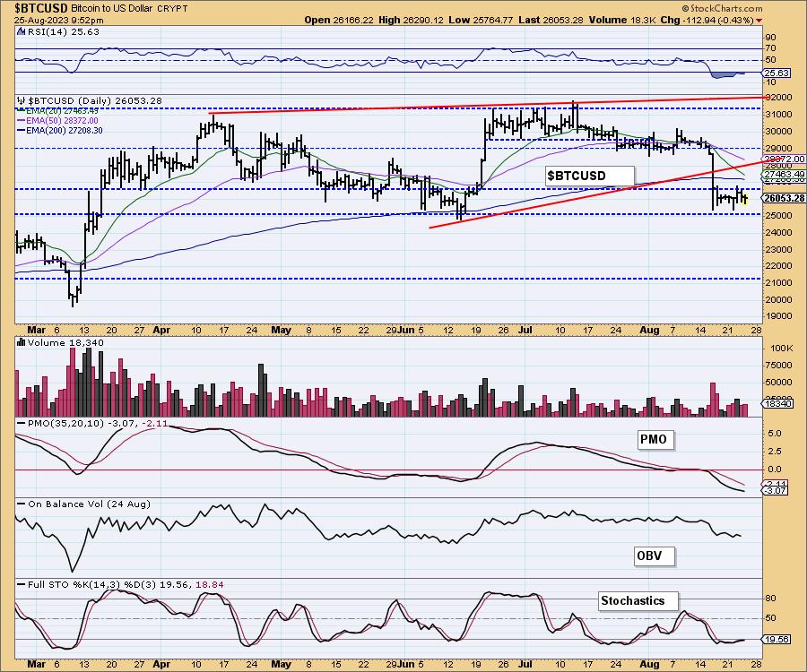Click the 100K volume axis label
807x672 pixels.
(782, 348)
